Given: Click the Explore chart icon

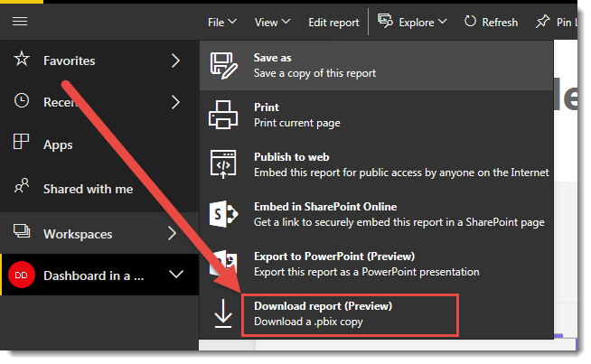Looking at the screenshot, I should [x=385, y=21].
